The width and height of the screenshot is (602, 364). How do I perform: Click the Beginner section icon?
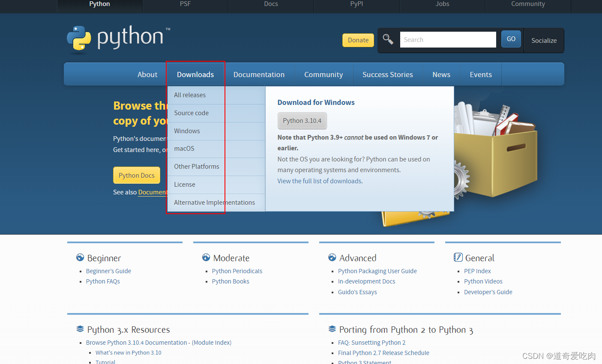coord(80,257)
